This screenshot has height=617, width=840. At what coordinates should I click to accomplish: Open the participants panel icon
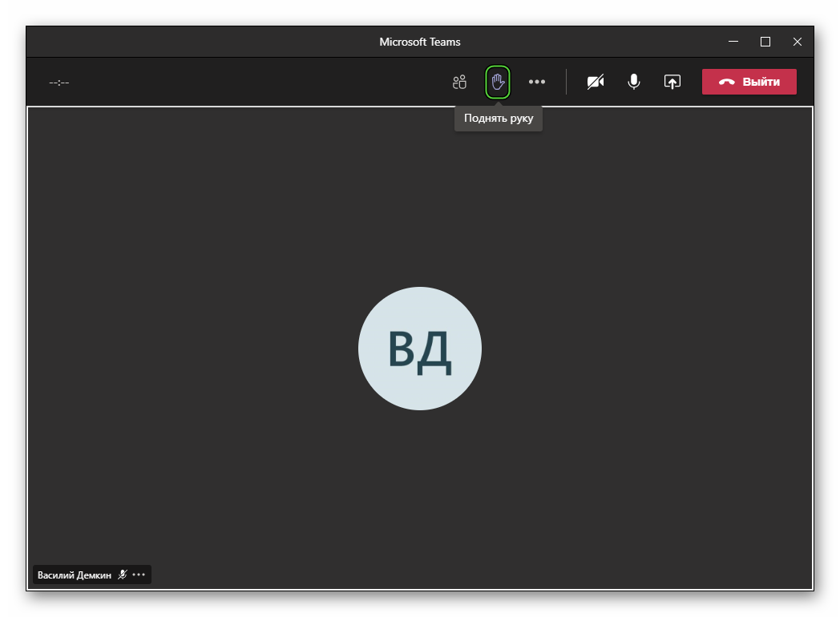459,82
